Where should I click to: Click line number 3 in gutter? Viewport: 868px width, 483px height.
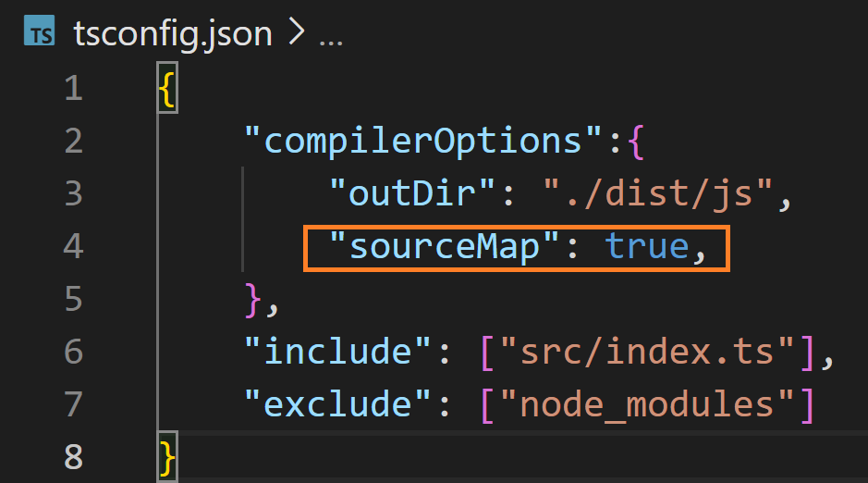(74, 193)
